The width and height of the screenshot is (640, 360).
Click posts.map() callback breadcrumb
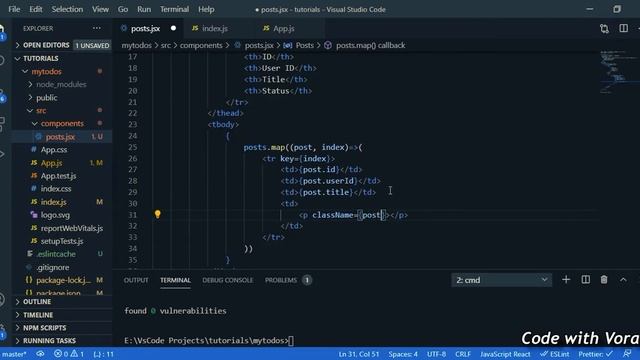(x=371, y=45)
